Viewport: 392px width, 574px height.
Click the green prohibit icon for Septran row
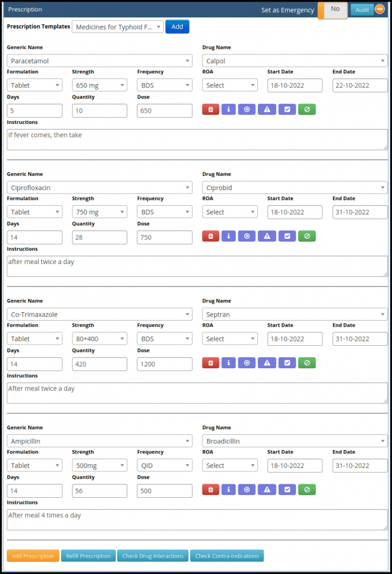tap(307, 363)
